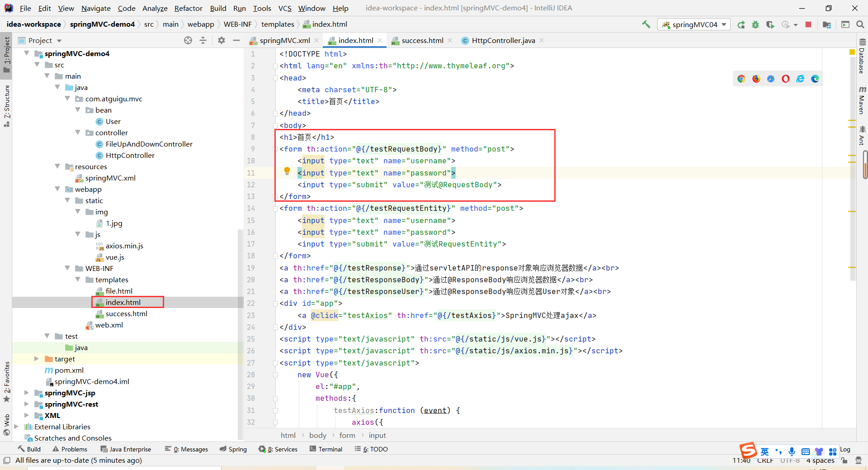Image resolution: width=868 pixels, height=470 pixels.
Task: Open the Terminal tool window
Action: (326, 449)
